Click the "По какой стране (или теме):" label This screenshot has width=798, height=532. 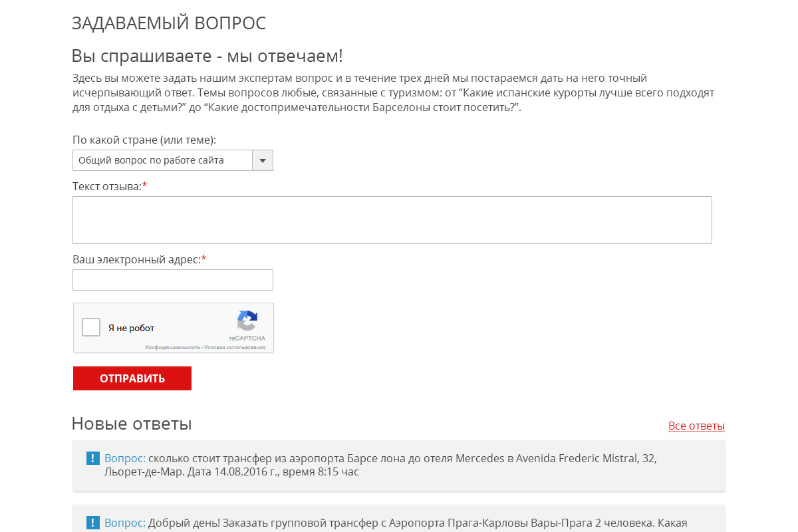(144, 140)
